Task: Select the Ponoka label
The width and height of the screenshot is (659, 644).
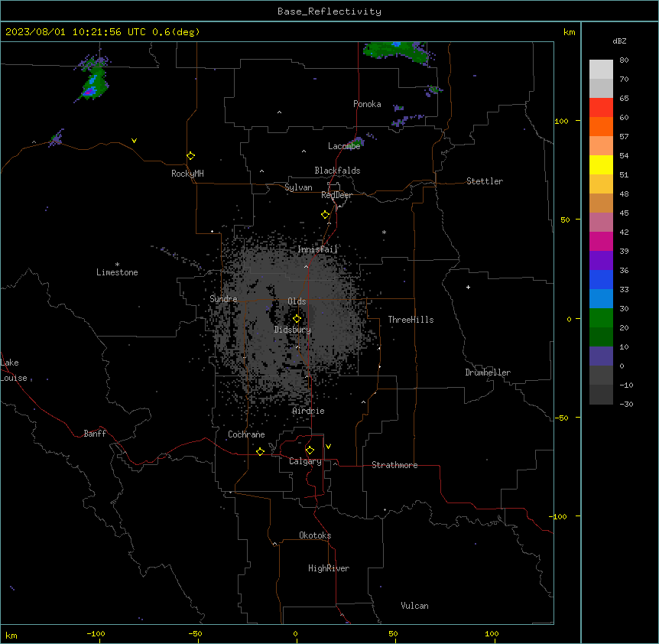Action: click(367, 104)
